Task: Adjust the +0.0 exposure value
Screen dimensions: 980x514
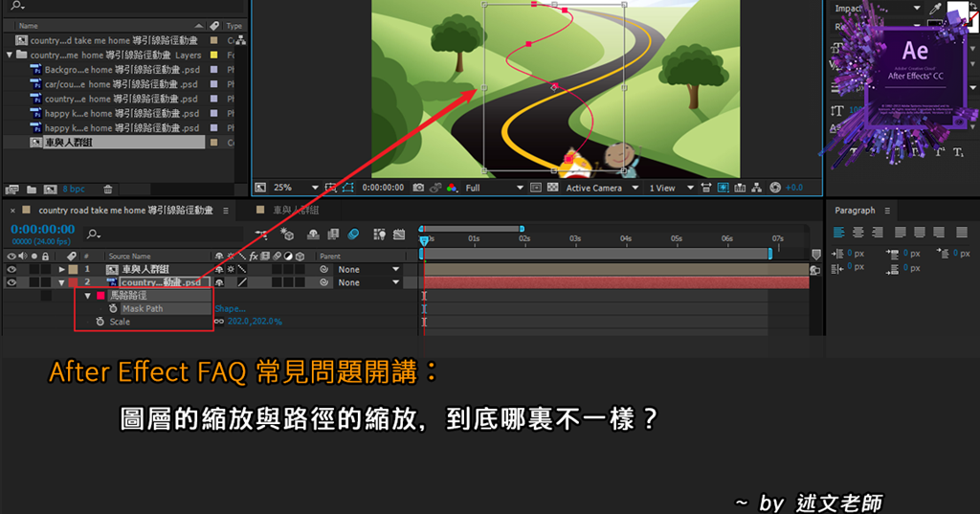Action: [x=794, y=188]
